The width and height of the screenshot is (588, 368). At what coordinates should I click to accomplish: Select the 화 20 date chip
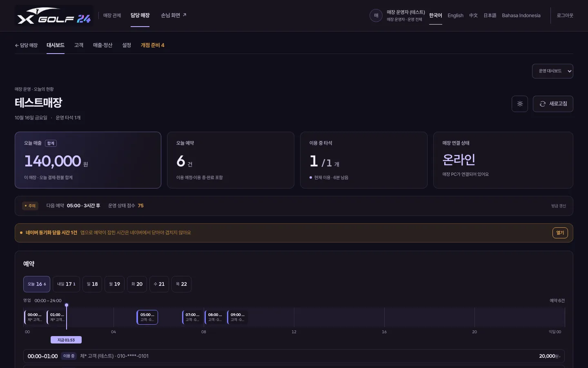(x=137, y=284)
